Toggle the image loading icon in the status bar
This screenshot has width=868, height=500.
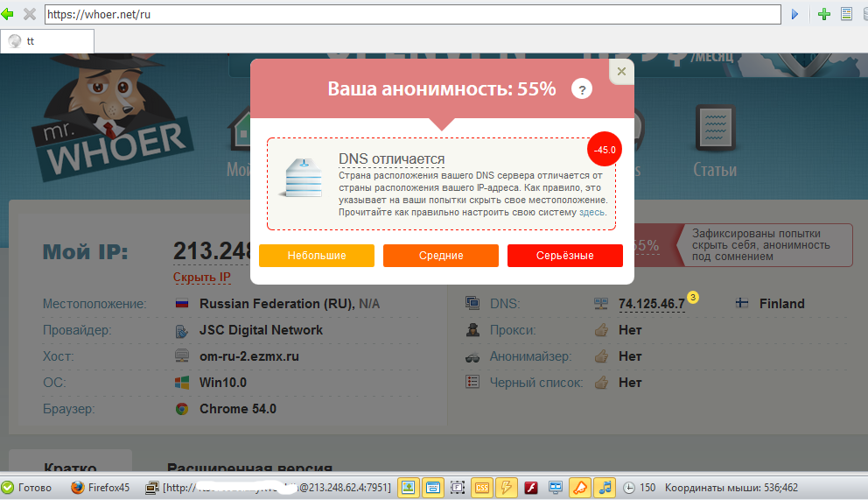pyautogui.click(x=408, y=488)
